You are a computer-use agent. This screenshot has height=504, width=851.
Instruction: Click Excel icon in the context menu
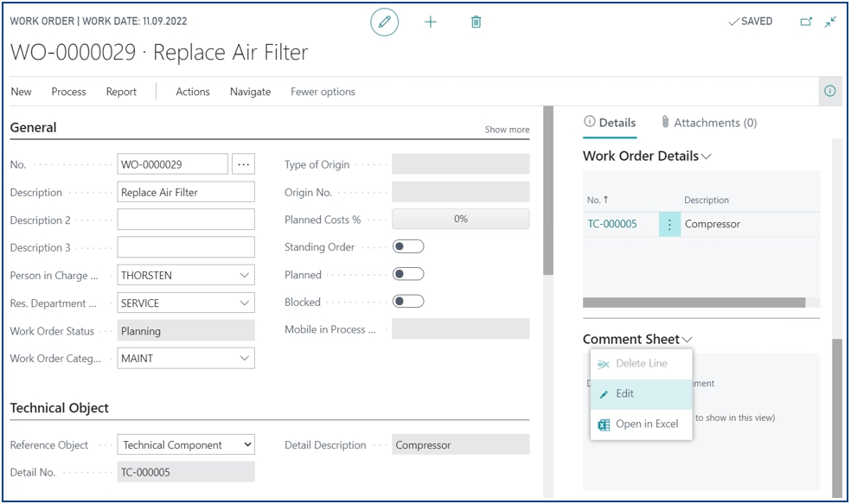click(x=604, y=424)
